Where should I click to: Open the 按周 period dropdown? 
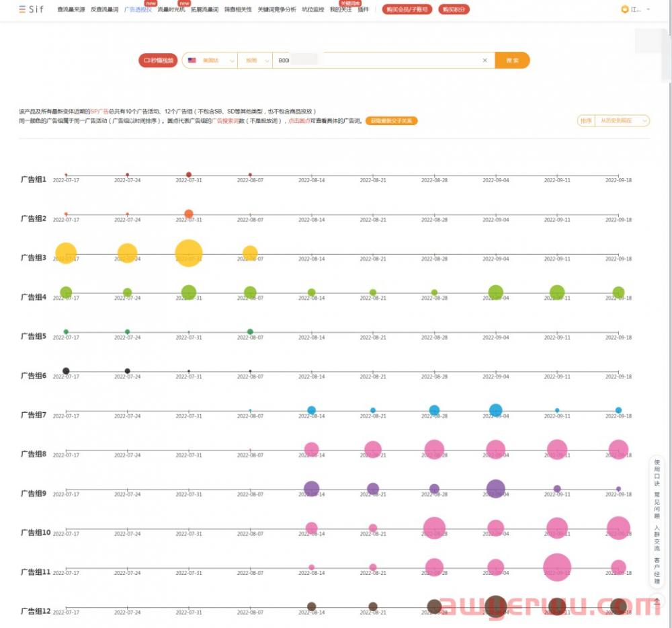pos(255,61)
